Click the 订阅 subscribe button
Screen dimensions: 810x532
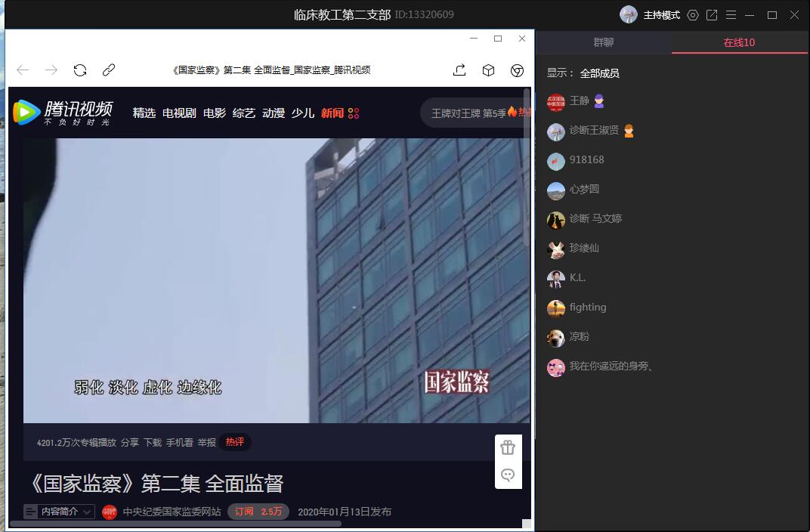(258, 512)
